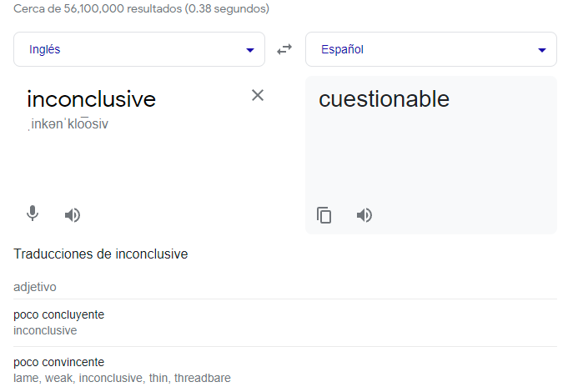Screen dimensions: 573x392
Task: Click the "Traducciones de inconclusive" heading
Action: pyautogui.click(x=101, y=254)
